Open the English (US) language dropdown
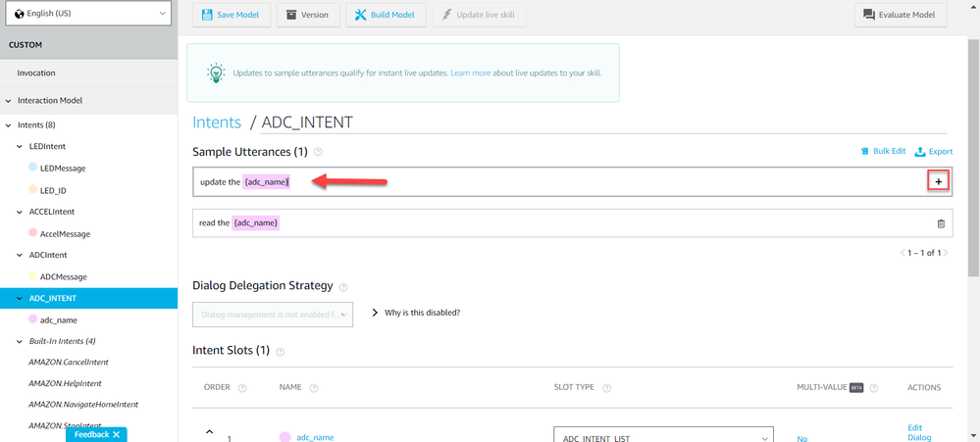The height and width of the screenshot is (442, 980). 88,15
